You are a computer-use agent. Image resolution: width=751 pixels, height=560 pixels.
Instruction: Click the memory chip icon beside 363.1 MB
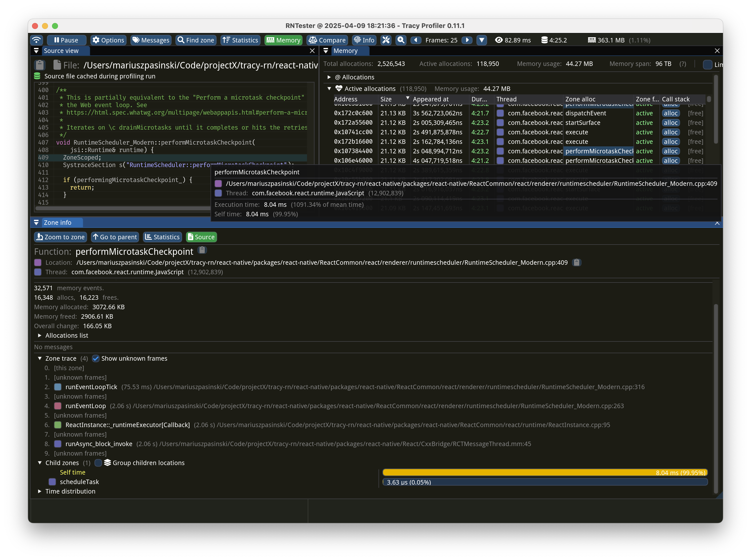591,40
